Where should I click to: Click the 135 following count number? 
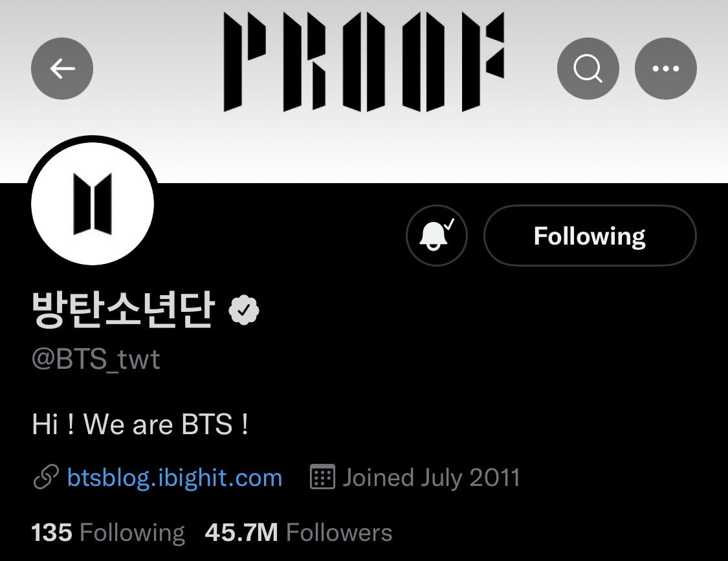[x=52, y=533]
